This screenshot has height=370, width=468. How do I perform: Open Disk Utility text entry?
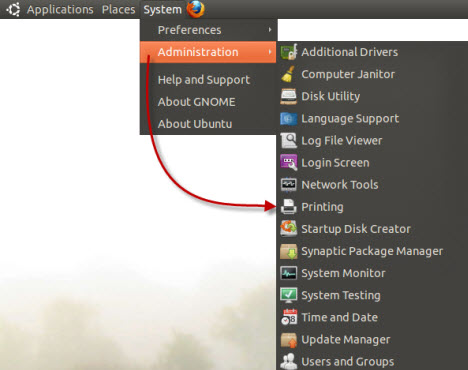tap(331, 96)
